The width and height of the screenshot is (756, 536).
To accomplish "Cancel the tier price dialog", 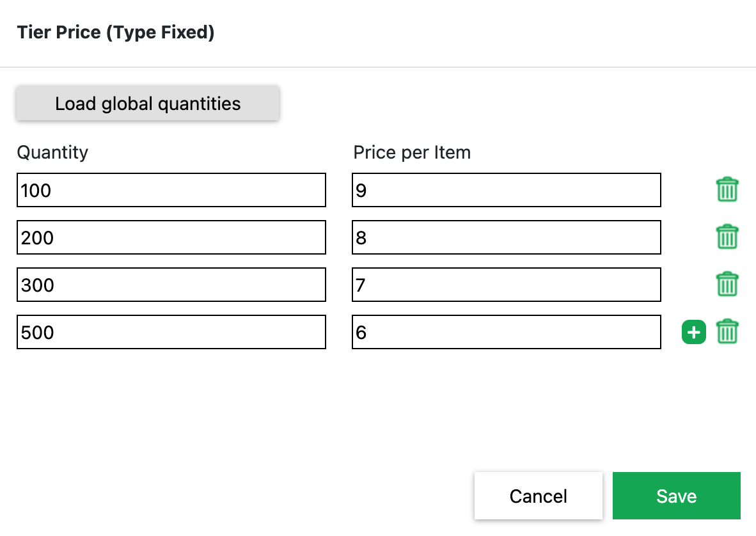I will [x=538, y=496].
